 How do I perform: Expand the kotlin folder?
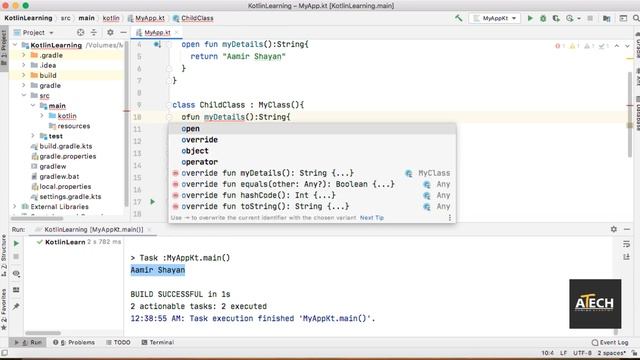42,116
